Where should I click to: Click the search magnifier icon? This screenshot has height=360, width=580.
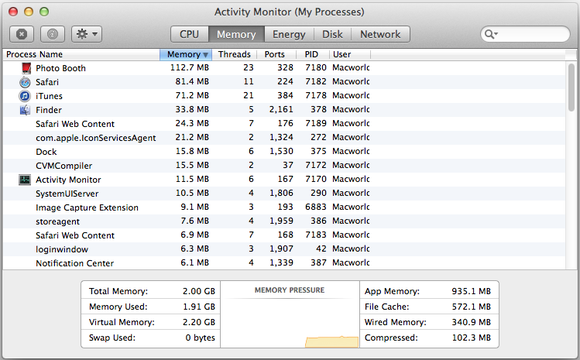coord(490,34)
